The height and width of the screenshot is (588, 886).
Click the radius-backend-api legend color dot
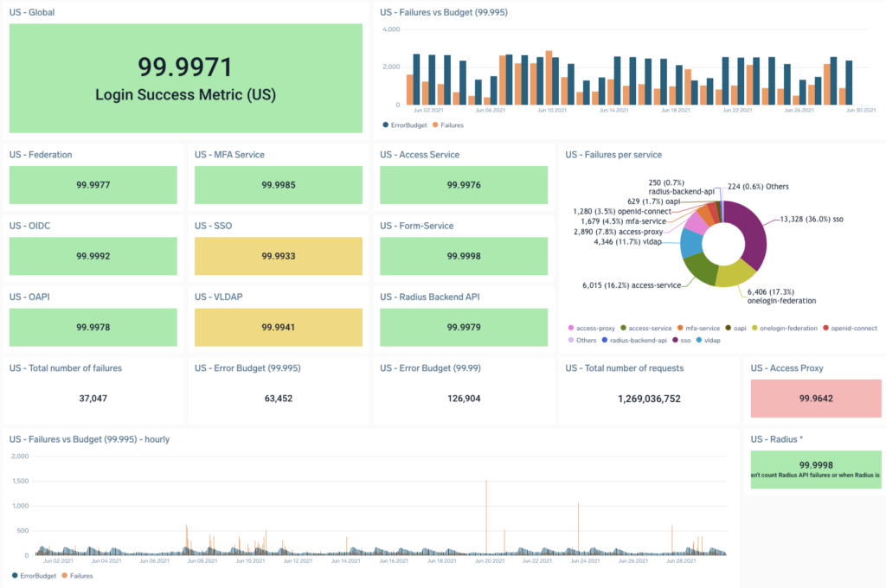click(x=605, y=340)
